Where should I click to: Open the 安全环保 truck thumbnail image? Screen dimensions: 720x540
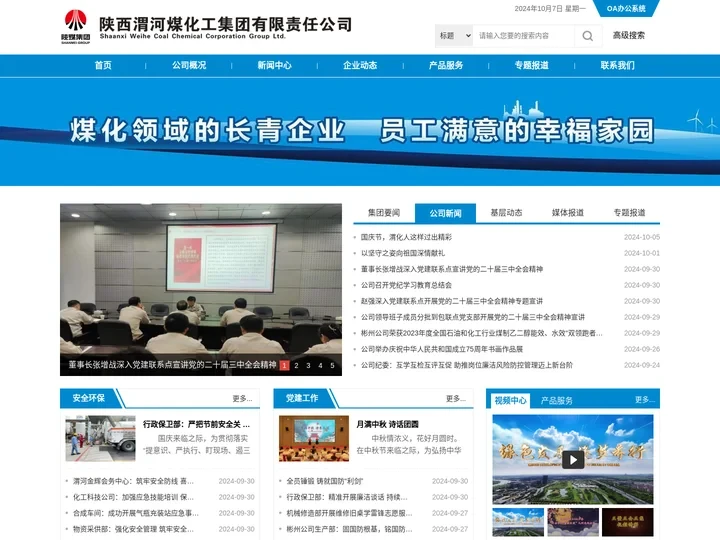100,439
